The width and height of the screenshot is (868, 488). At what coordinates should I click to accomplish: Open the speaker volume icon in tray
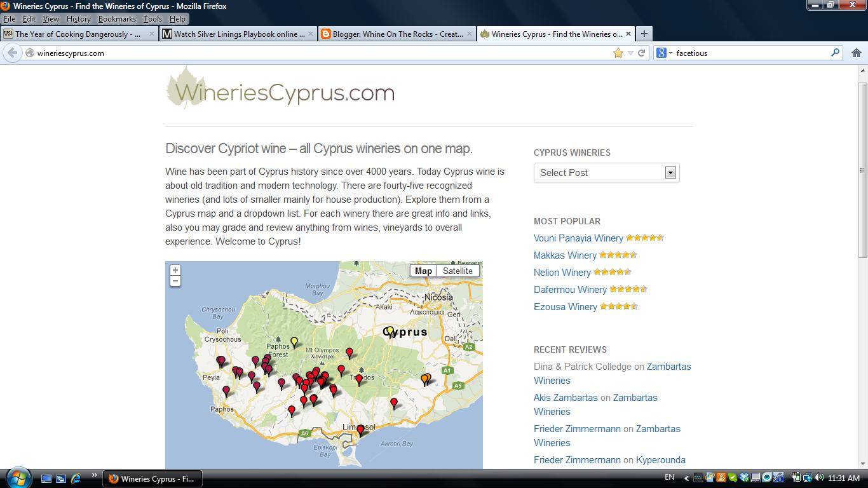coord(818,478)
